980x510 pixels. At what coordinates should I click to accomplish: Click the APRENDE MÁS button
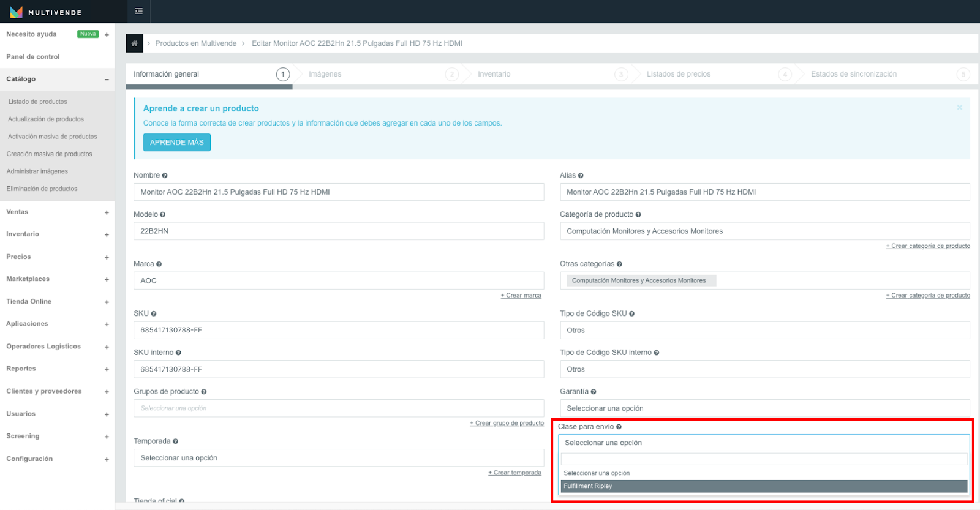177,143
